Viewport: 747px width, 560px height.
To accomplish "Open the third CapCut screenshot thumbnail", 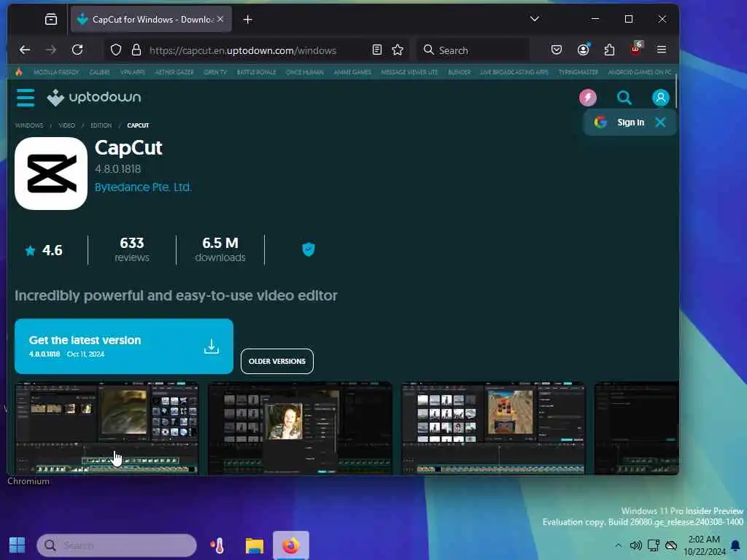I will pyautogui.click(x=493, y=428).
